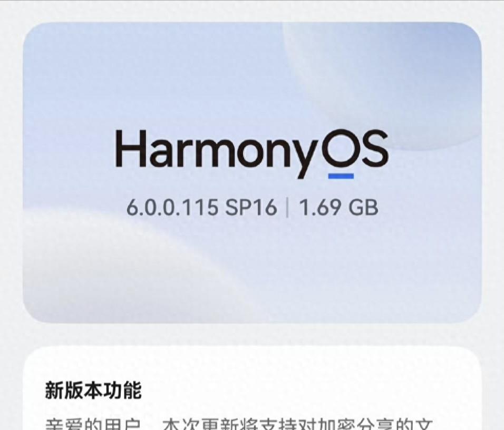The width and height of the screenshot is (504, 430).
Task: Select the version number 6.0.0.115 SP16
Action: tap(201, 207)
